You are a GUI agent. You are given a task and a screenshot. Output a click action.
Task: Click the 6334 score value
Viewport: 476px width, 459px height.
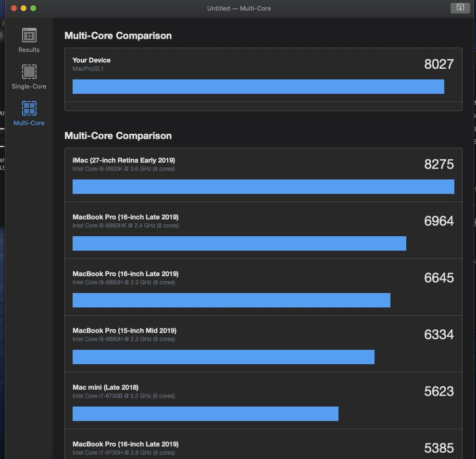coord(438,335)
